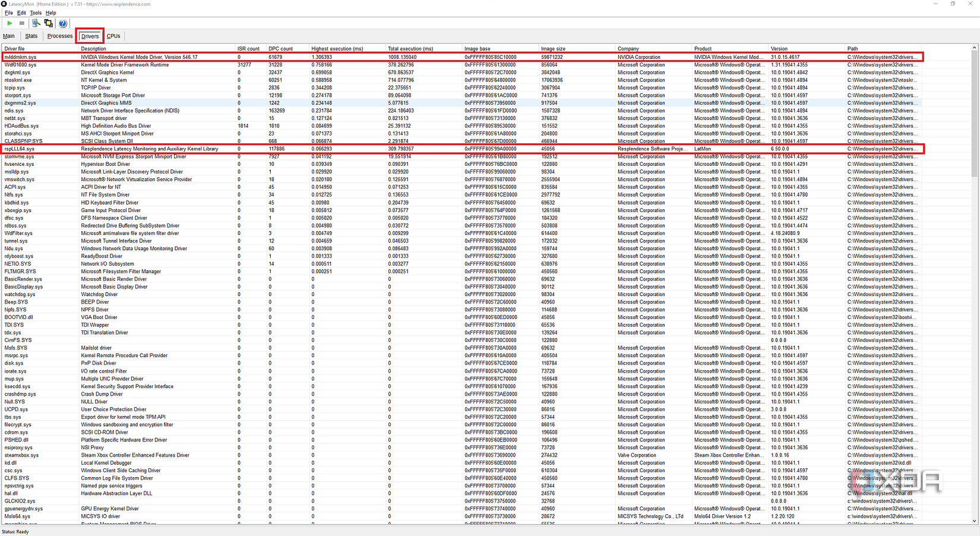Open the Edit menu
The height and width of the screenshot is (536, 980).
pos(21,12)
